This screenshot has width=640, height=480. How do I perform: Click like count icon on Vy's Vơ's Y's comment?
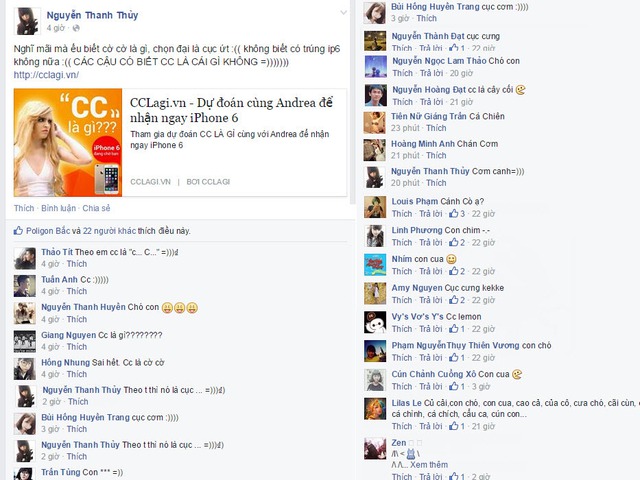454,329
